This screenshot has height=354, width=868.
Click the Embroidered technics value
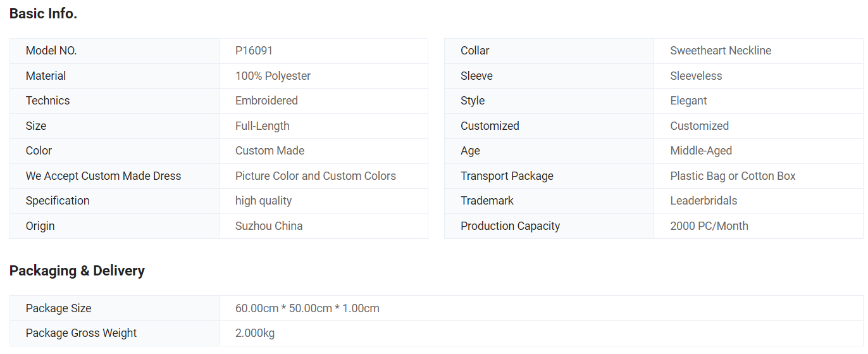[266, 101]
